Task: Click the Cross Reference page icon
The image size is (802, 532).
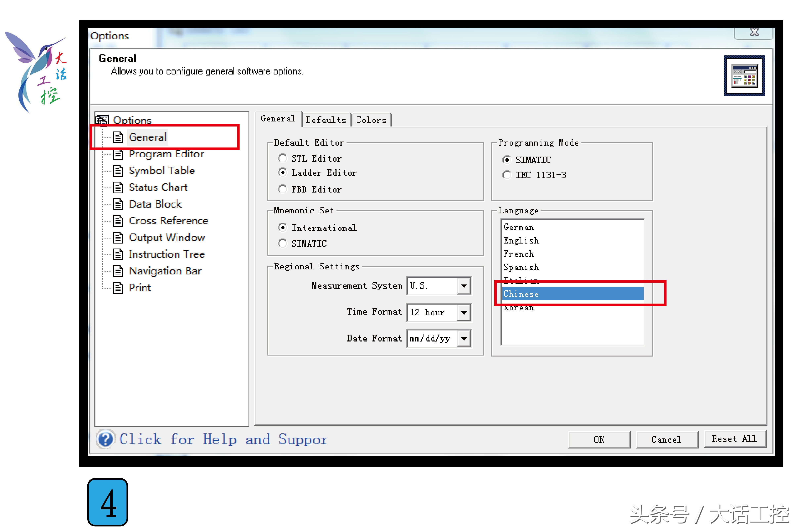Action: coord(118,221)
